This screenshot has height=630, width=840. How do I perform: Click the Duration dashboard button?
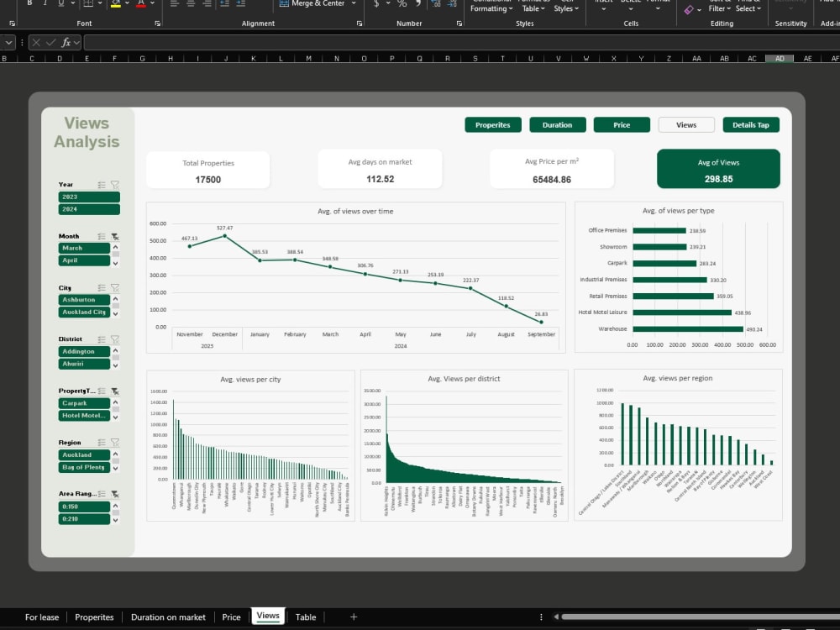click(x=557, y=125)
